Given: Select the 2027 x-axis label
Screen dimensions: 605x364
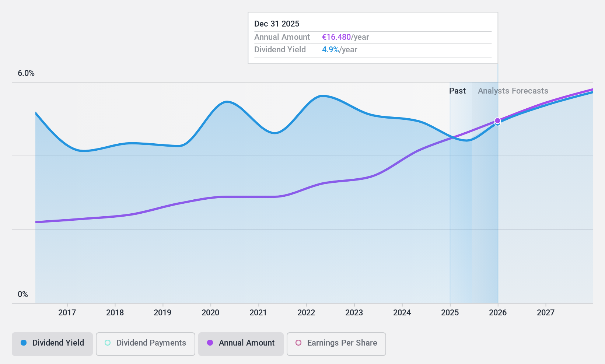Looking at the screenshot, I should pyautogui.click(x=546, y=313).
